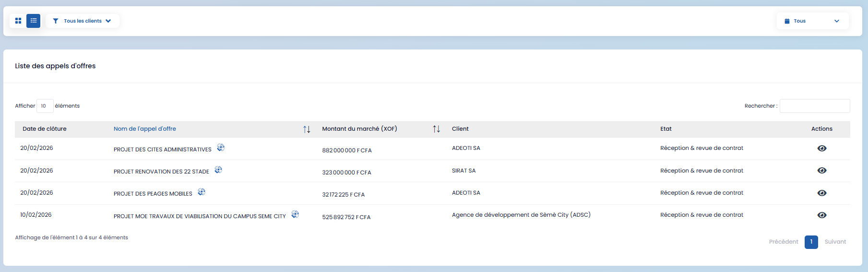Go to page 1 of results
Image resolution: width=868 pixels, height=272 pixels.
coord(811,242)
